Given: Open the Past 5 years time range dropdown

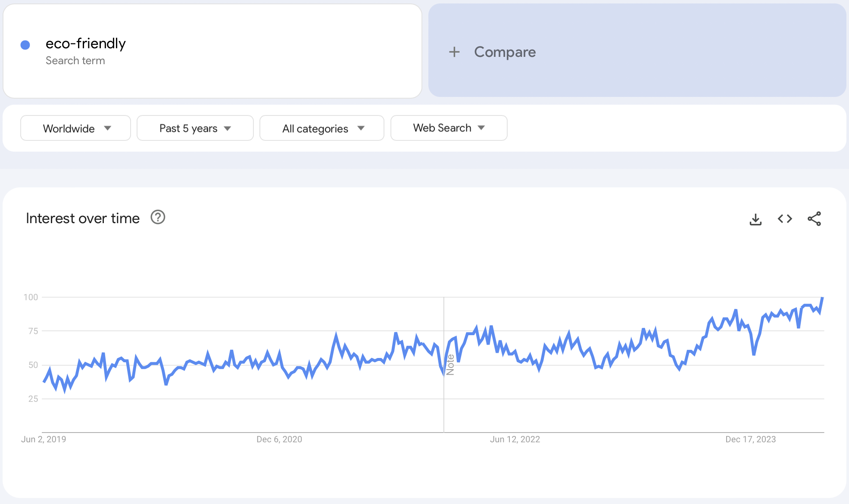Looking at the screenshot, I should pos(195,128).
